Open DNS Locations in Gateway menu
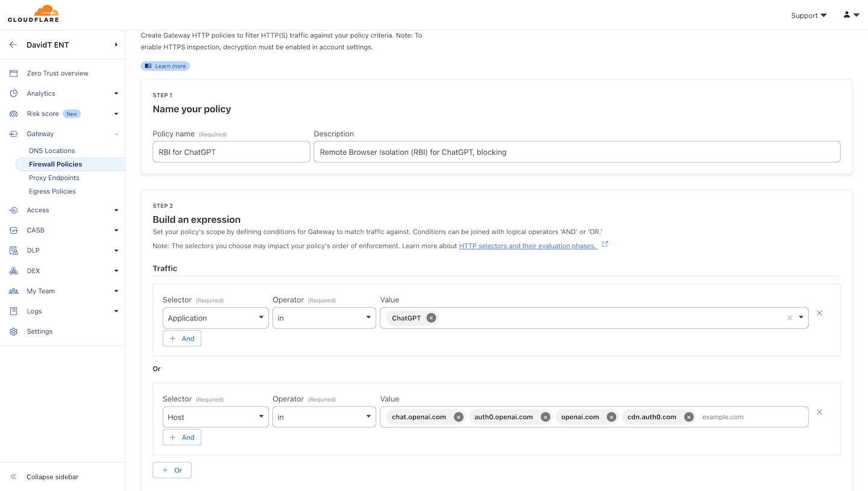This screenshot has height=491, width=868. click(52, 151)
